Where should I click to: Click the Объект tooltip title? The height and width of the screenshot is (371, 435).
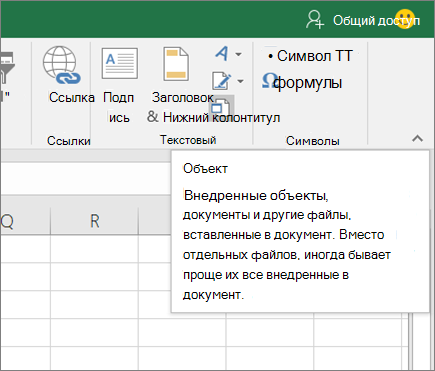click(x=205, y=169)
